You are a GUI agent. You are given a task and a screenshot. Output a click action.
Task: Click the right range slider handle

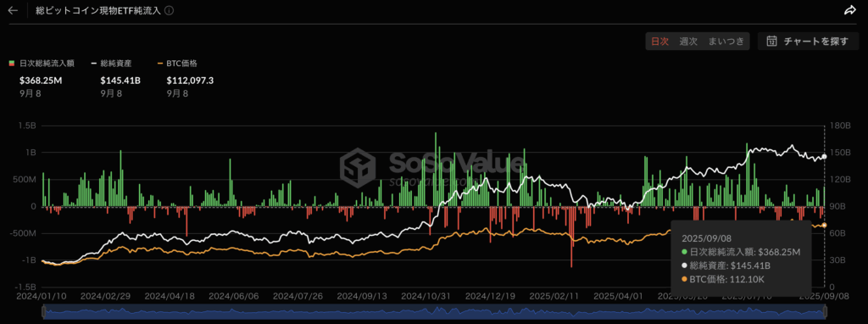pos(825,312)
